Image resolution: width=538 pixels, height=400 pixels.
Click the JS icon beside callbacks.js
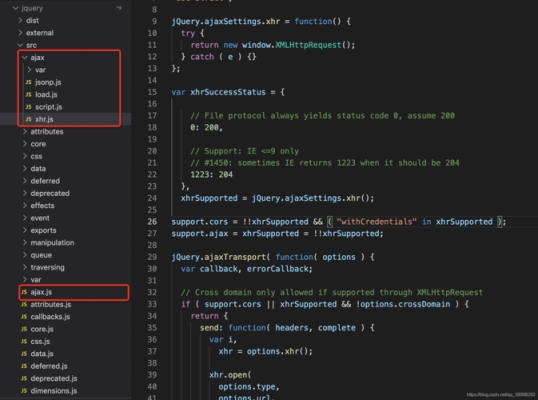[24, 317]
